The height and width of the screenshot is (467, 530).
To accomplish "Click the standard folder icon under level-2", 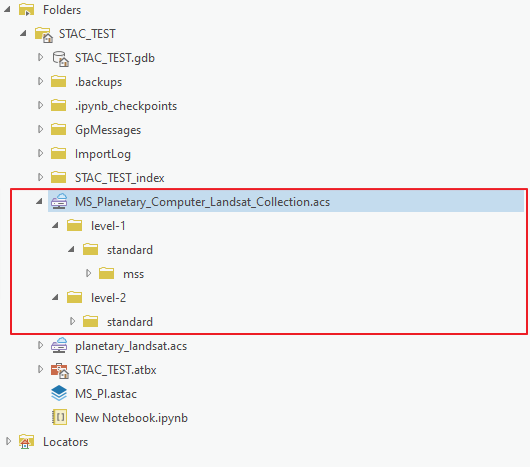I will click(x=91, y=322).
